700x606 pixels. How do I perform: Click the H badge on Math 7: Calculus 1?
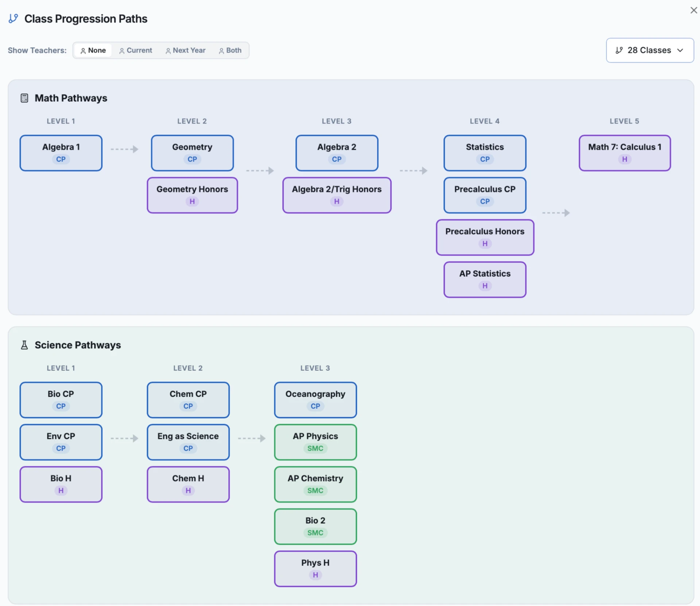625,159
